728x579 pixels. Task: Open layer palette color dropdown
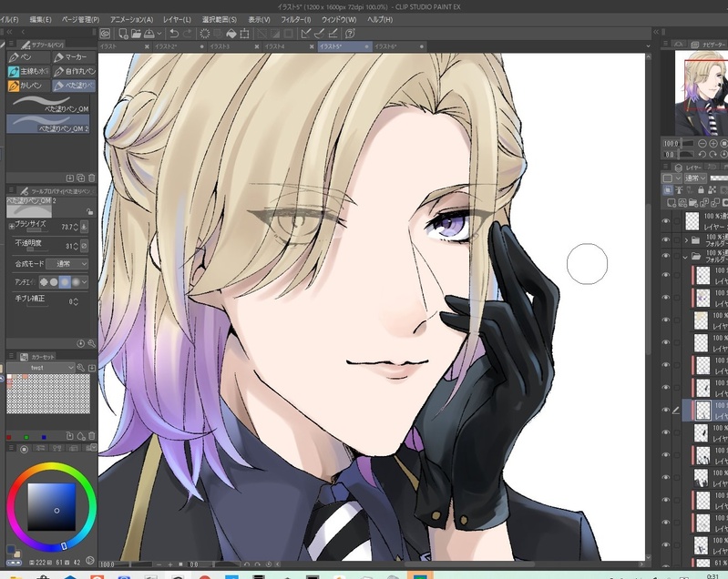tap(672, 178)
